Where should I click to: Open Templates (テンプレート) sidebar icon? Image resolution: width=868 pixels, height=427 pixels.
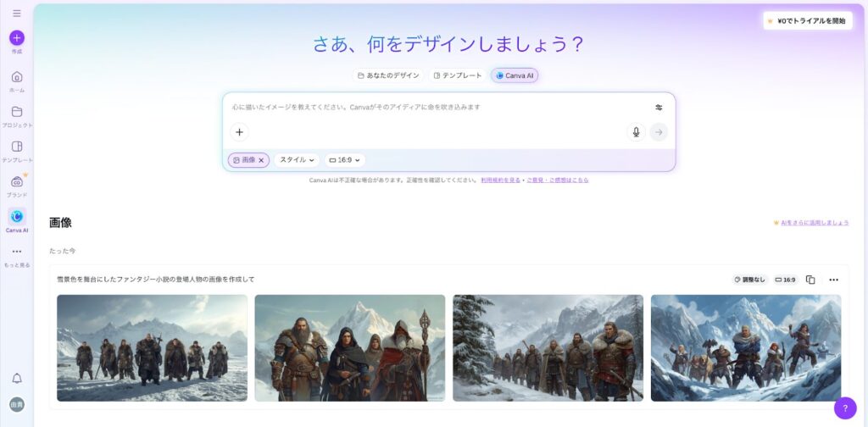coord(16,147)
